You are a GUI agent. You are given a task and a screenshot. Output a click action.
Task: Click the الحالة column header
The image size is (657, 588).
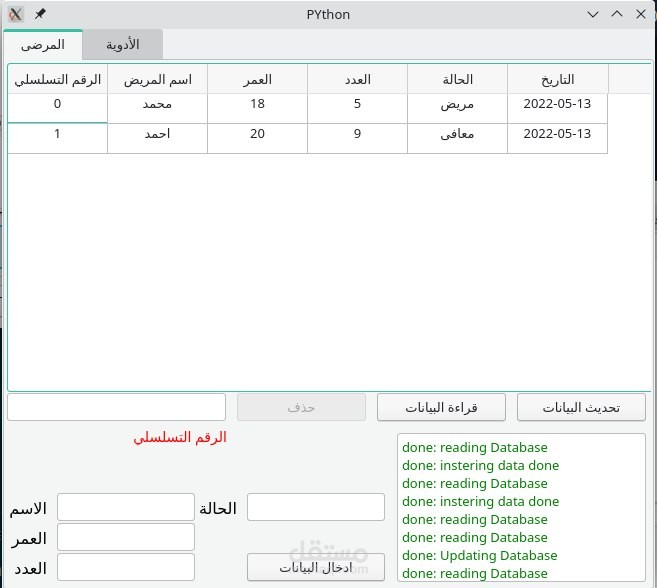[x=458, y=79]
